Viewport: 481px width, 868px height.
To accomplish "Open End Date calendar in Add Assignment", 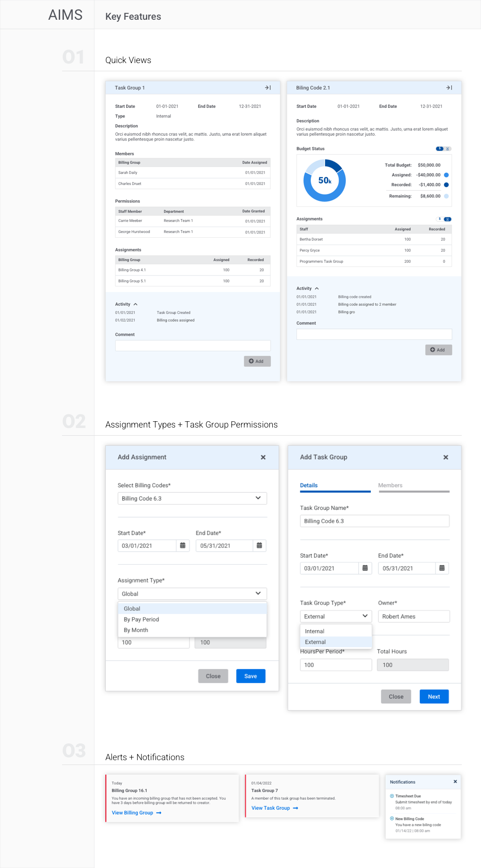I will coord(259,545).
